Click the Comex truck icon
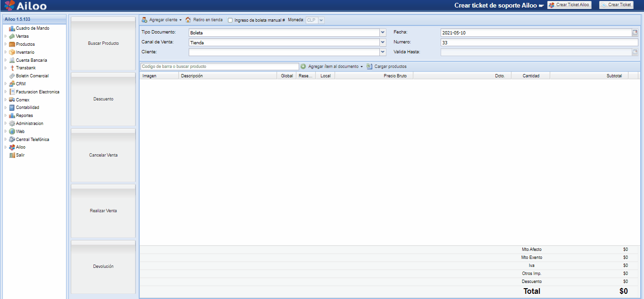Image resolution: width=644 pixels, height=299 pixels. coord(12,100)
